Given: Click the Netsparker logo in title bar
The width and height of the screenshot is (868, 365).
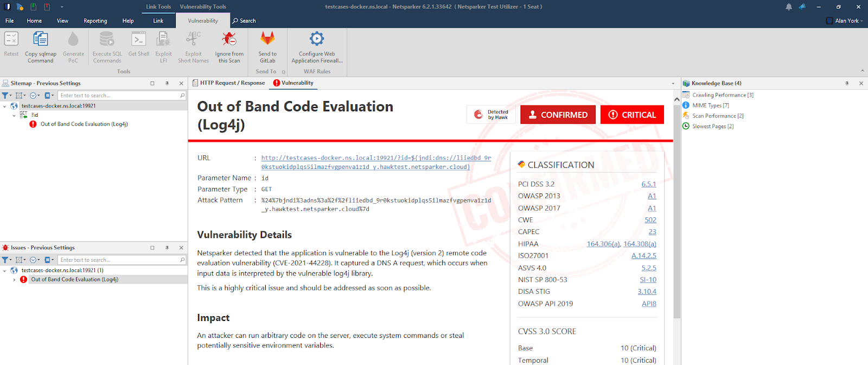Looking at the screenshot, I should pos(8,7).
